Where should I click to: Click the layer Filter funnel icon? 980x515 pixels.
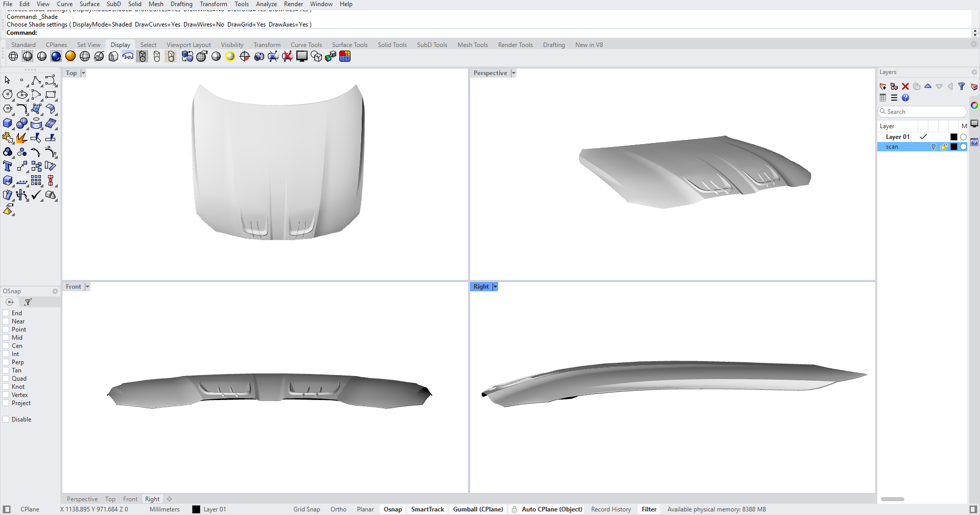(962, 86)
